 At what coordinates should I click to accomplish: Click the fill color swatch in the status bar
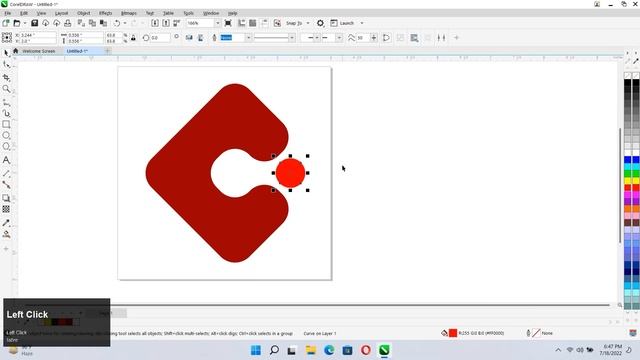[x=453, y=333]
